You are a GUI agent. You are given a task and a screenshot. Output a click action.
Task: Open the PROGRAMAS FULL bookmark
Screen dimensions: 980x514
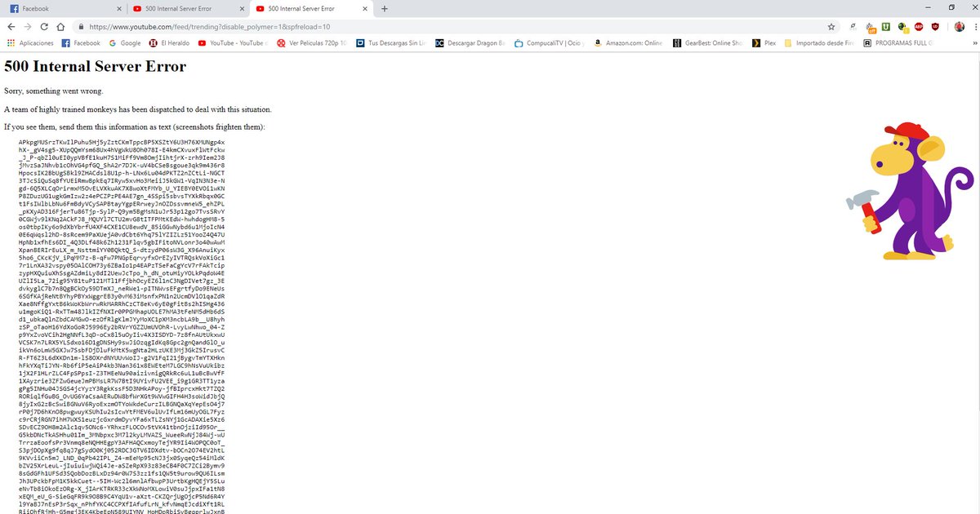point(899,43)
